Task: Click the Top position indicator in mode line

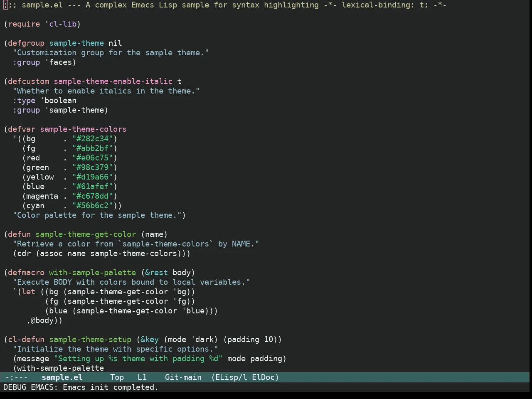Action: (117, 377)
